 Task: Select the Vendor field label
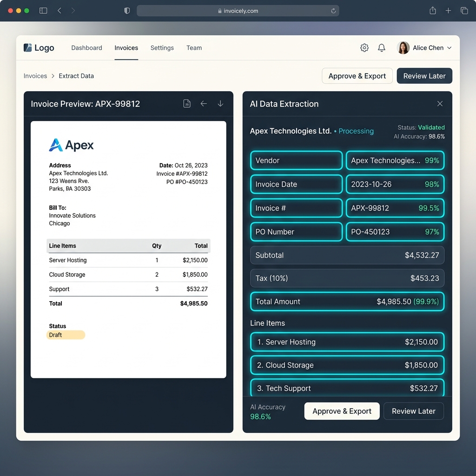(296, 160)
